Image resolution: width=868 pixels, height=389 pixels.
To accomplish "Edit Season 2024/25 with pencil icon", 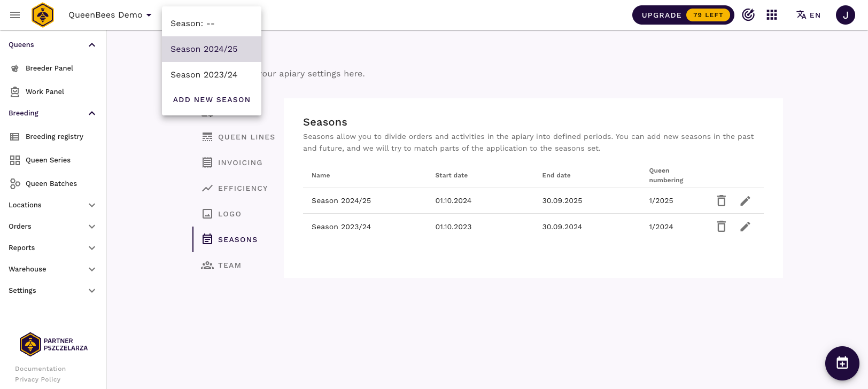I will pyautogui.click(x=745, y=201).
